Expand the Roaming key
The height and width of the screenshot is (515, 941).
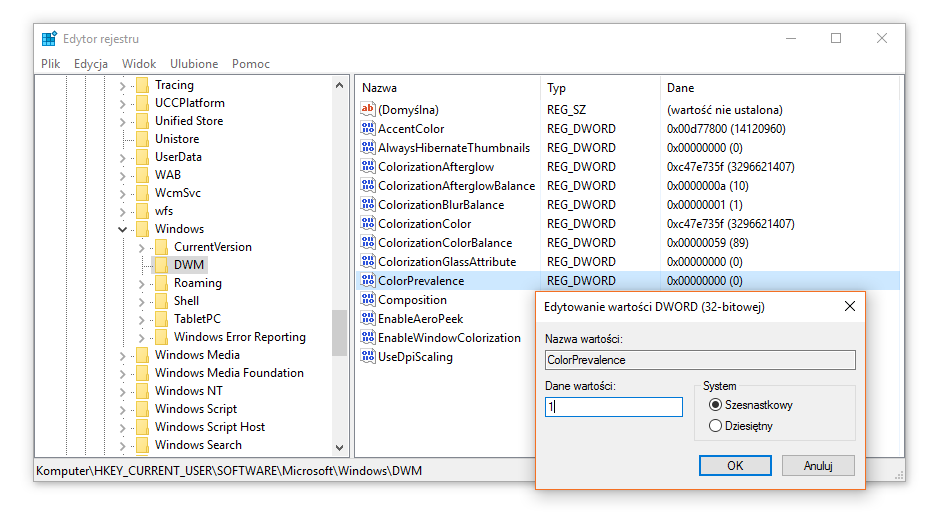click(142, 283)
